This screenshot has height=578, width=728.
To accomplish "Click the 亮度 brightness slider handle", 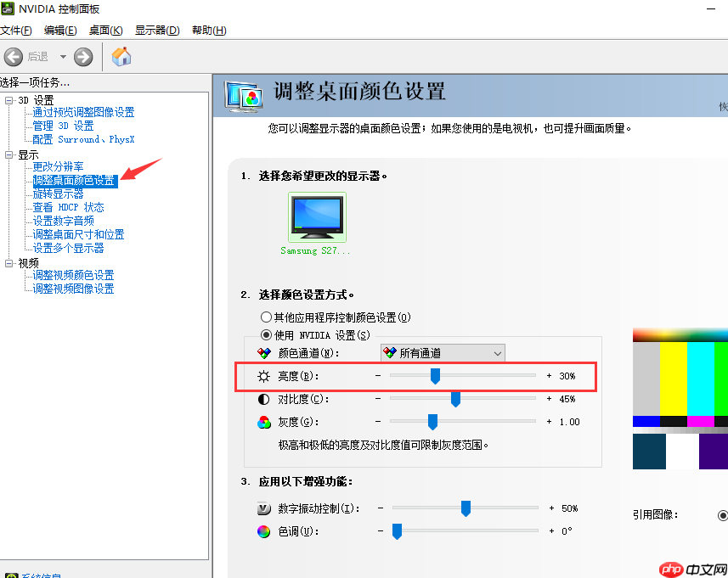I will coord(436,376).
